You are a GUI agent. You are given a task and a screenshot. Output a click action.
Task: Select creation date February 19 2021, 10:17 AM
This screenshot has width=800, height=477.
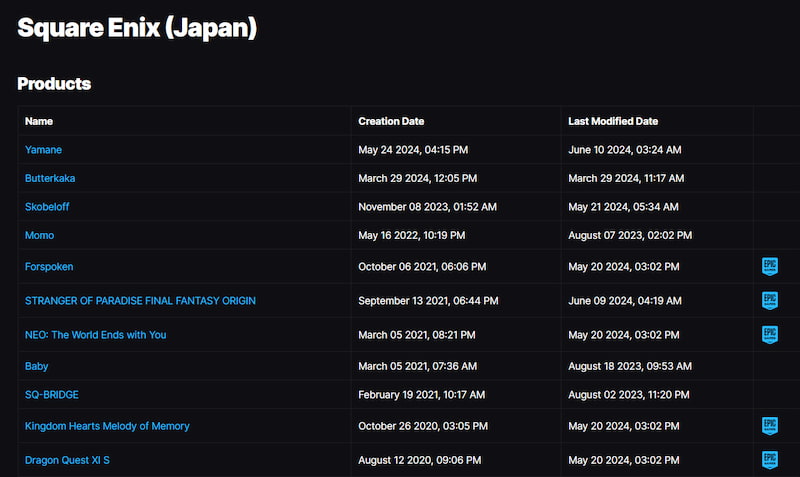coord(421,394)
